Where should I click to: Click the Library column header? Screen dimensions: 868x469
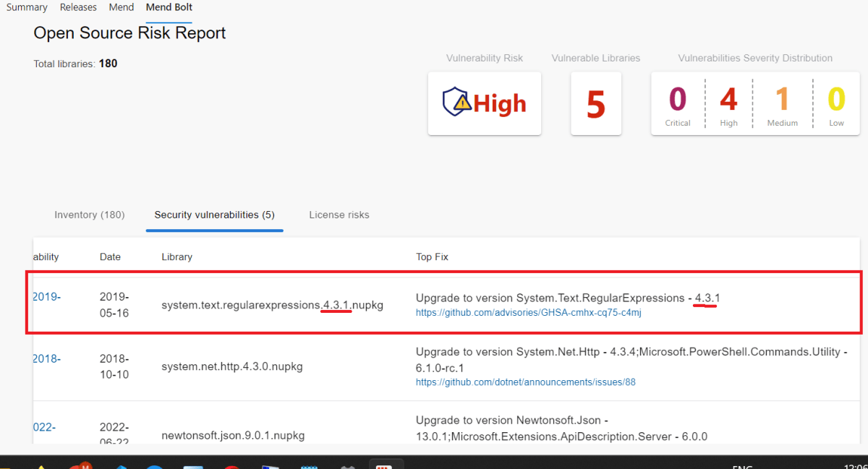[177, 257]
